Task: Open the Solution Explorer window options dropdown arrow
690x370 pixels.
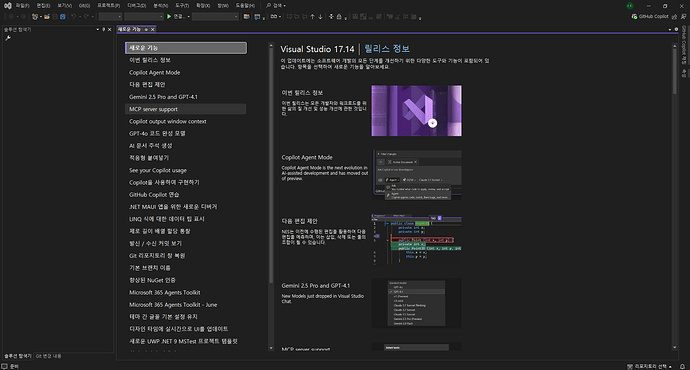Action: click(x=98, y=29)
